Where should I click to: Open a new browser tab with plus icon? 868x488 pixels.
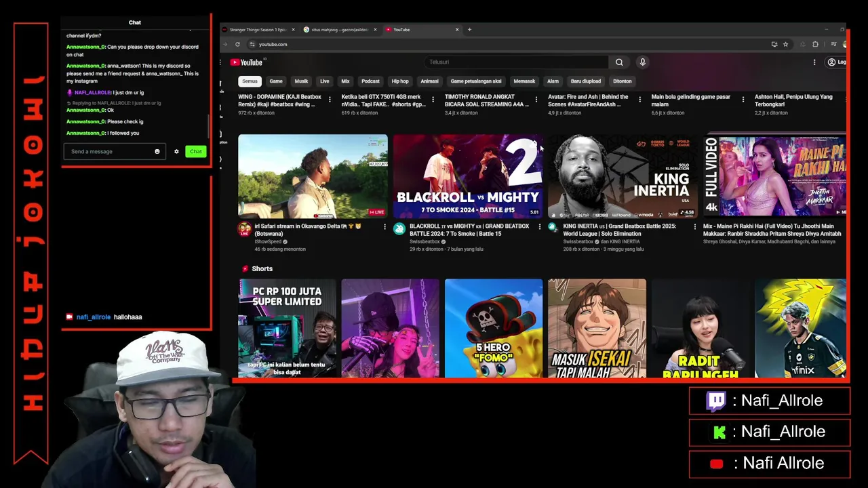[469, 29]
